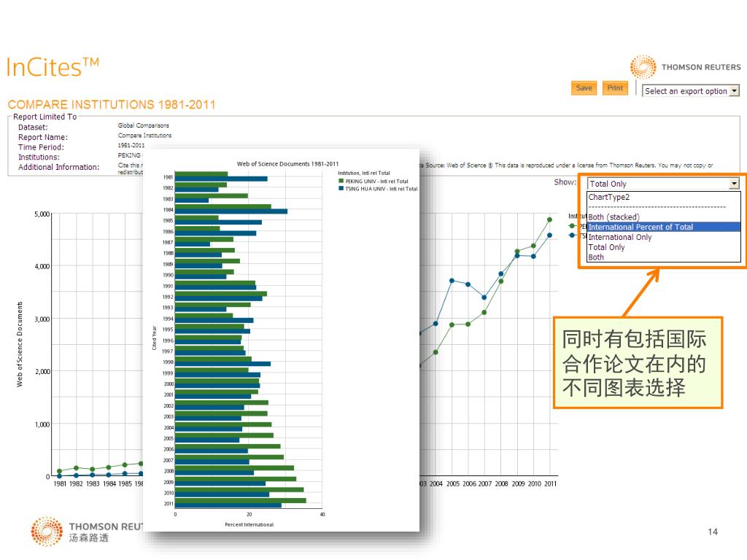The width and height of the screenshot is (747, 560).
Task: Click the 2005 blue data point peak
Action: [x=452, y=281]
